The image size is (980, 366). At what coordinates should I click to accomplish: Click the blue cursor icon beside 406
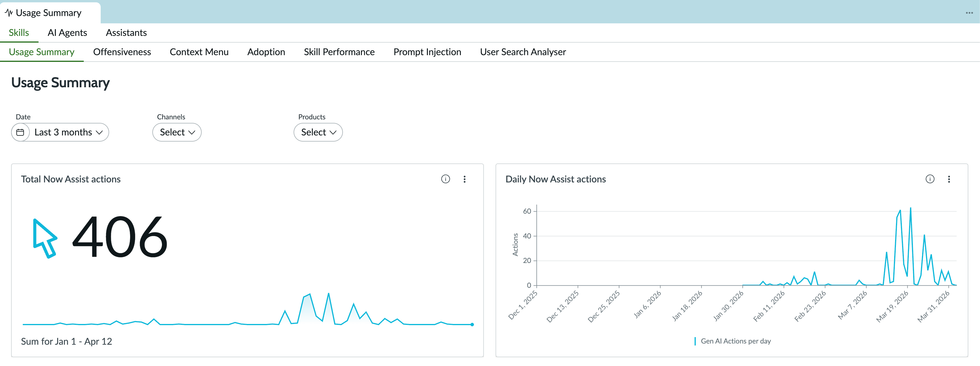[45, 238]
